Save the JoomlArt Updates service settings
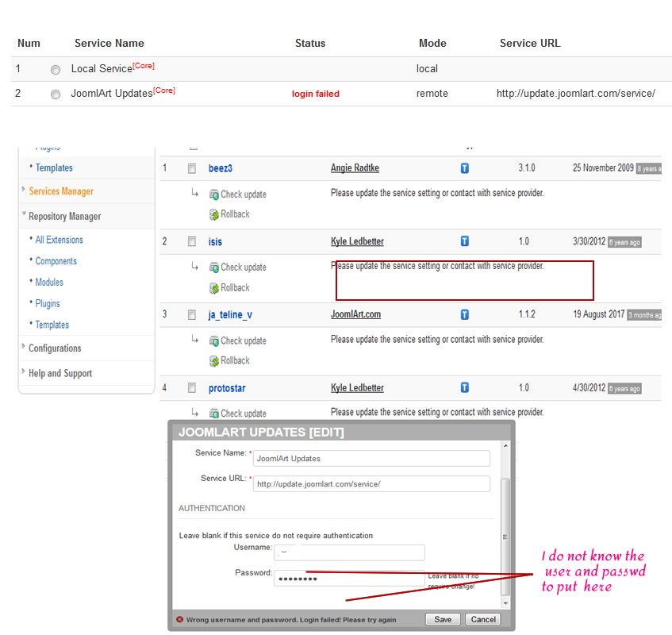The height and width of the screenshot is (635, 672). click(443, 619)
